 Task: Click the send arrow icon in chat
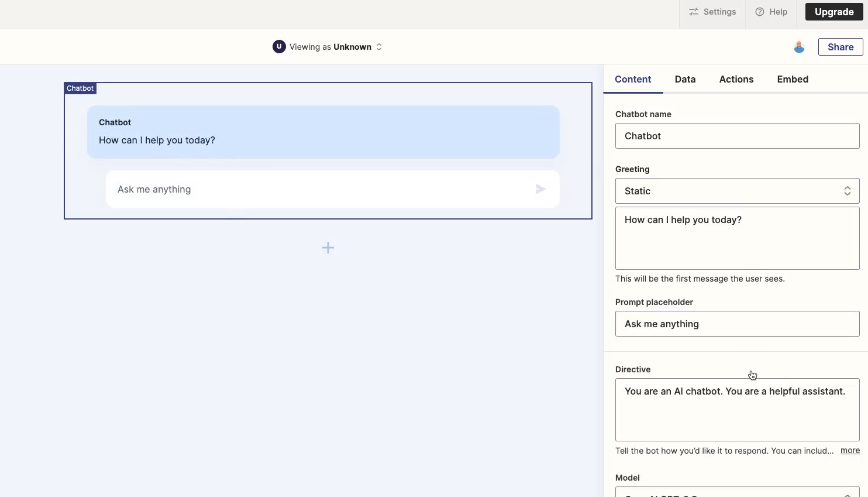[x=540, y=189]
